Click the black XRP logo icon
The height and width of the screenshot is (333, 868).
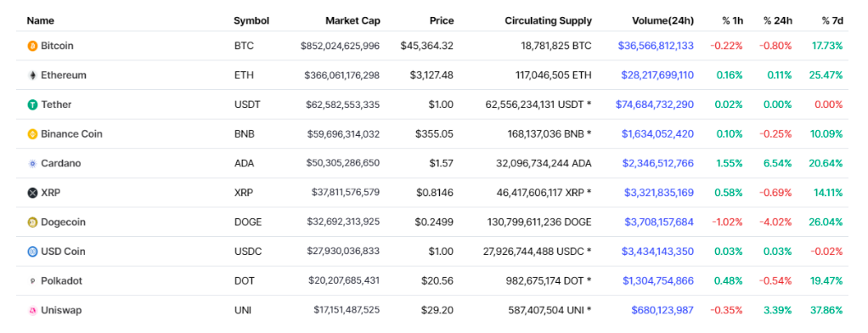click(32, 193)
